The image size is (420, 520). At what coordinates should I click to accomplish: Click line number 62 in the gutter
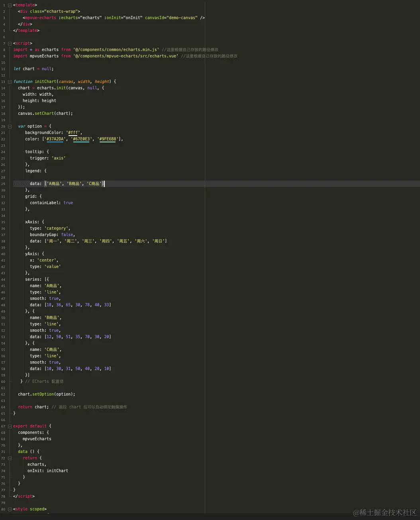(x=3, y=394)
